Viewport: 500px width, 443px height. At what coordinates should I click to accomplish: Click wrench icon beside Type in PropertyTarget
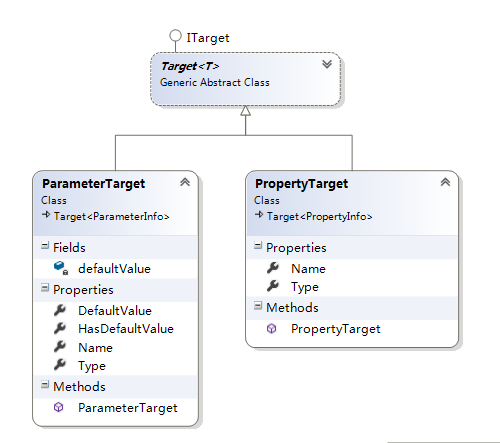273,286
